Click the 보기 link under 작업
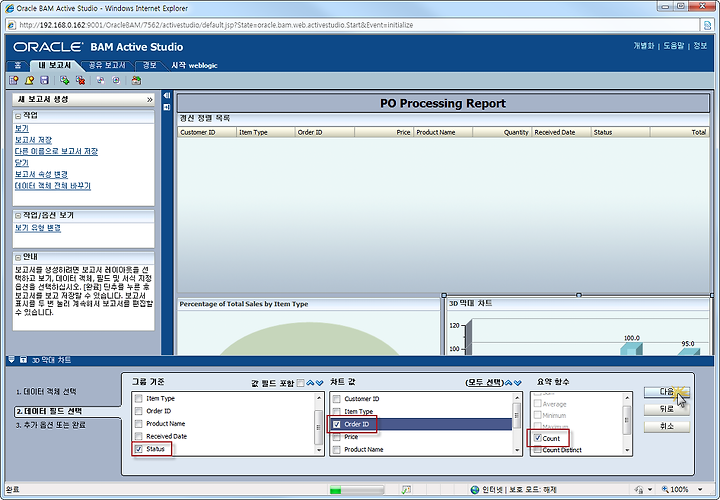Image resolution: width=720 pixels, height=500 pixels. tap(22, 129)
